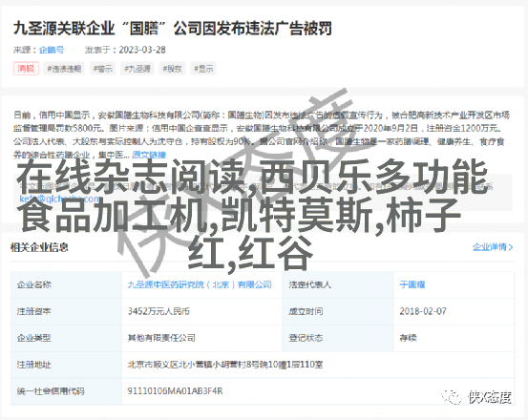Click the 其他有限责任公司 company type value

pos(161,338)
